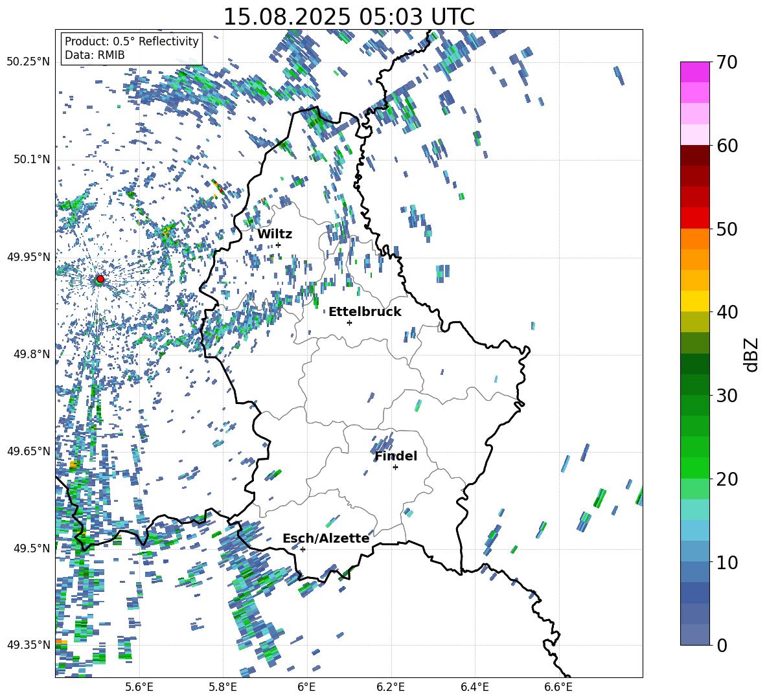The width and height of the screenshot is (767, 700).
Task: Click the 6°E longitude label
Action: (x=306, y=687)
